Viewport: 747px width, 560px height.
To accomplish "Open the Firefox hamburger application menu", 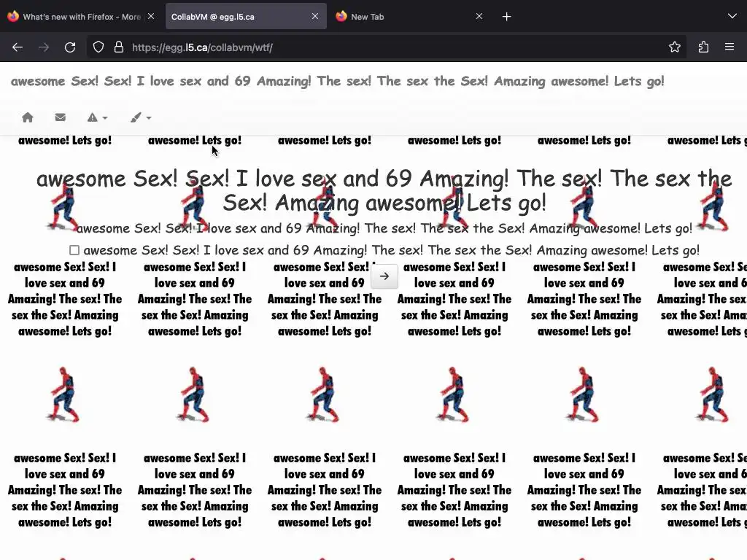I will (x=729, y=47).
